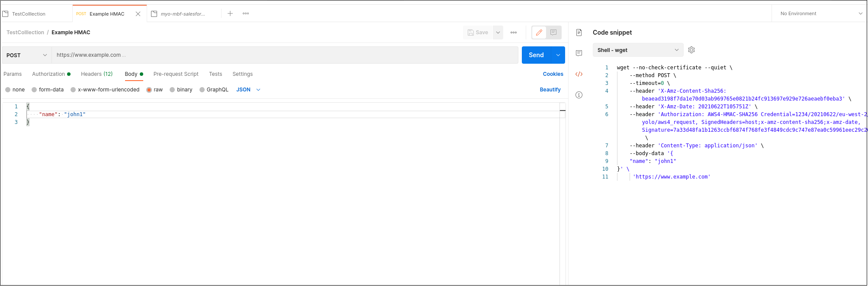868x286 pixels.
Task: Switch to the Tests tab
Action: [x=215, y=74]
